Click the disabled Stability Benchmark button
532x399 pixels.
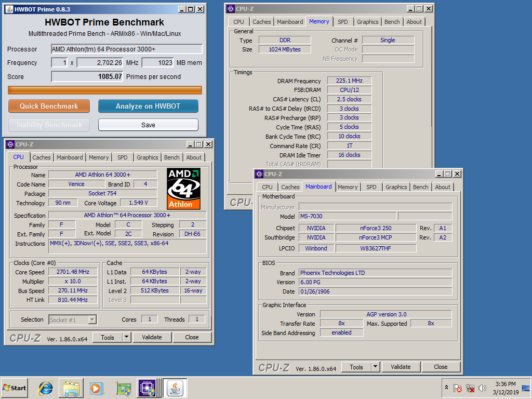tap(49, 125)
